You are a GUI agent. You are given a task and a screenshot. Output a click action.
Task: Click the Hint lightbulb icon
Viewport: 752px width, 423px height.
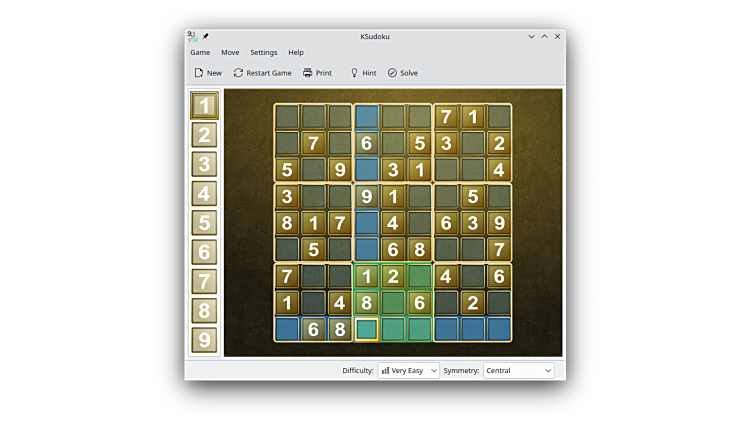pyautogui.click(x=354, y=73)
